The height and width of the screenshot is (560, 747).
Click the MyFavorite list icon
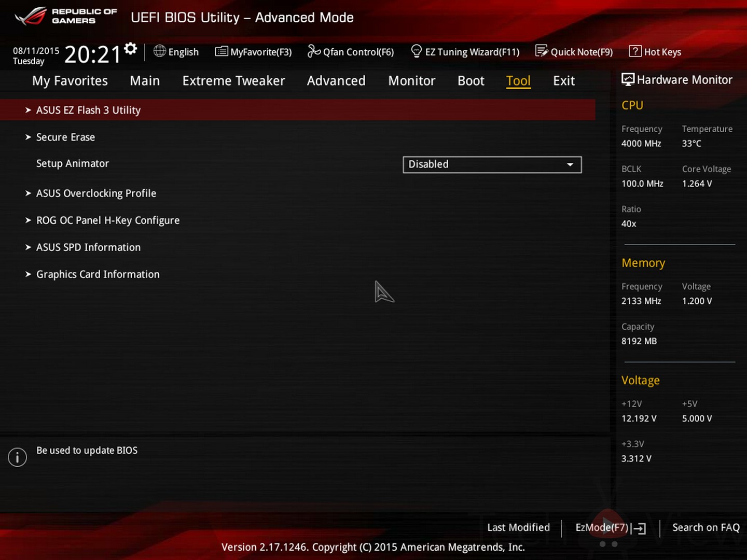coord(222,51)
